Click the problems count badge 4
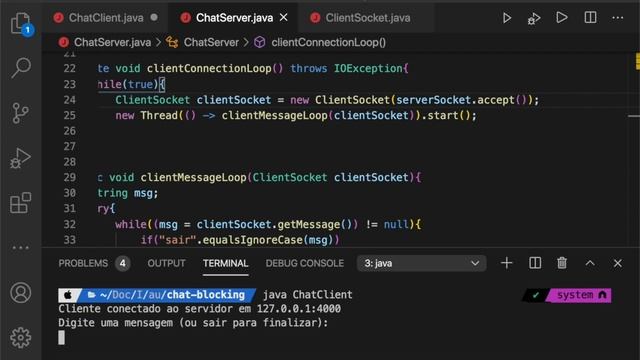640x360 pixels. (122, 264)
